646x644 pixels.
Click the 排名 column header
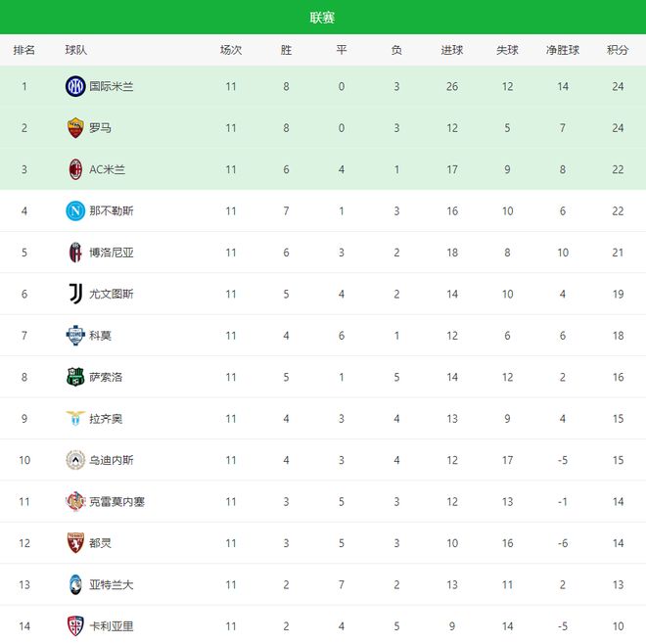click(x=24, y=50)
